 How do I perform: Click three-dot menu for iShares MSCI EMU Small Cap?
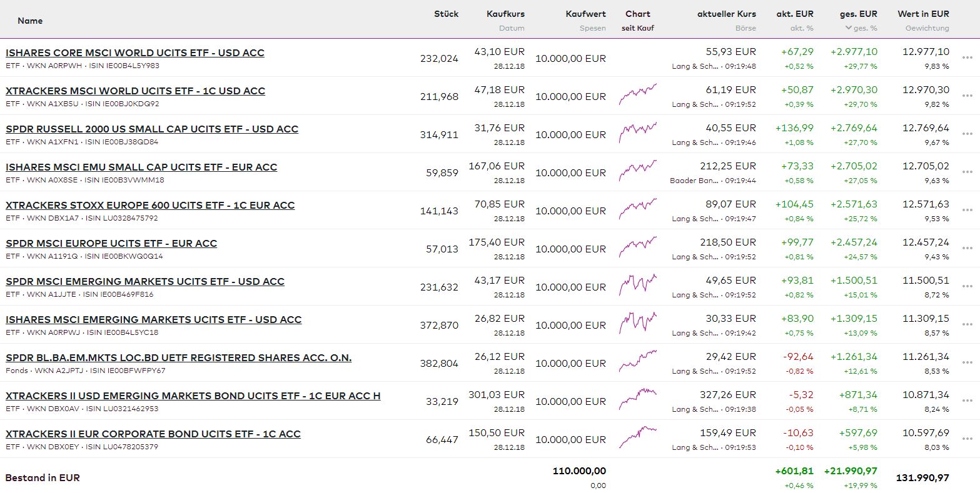pos(967,172)
